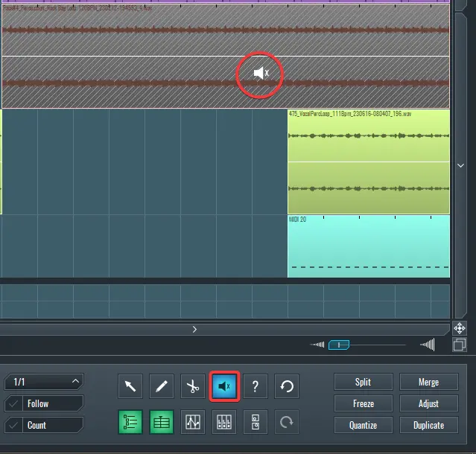Screen dimensions: 476x454
Task: Select the scissors split tool
Action: coord(193,386)
